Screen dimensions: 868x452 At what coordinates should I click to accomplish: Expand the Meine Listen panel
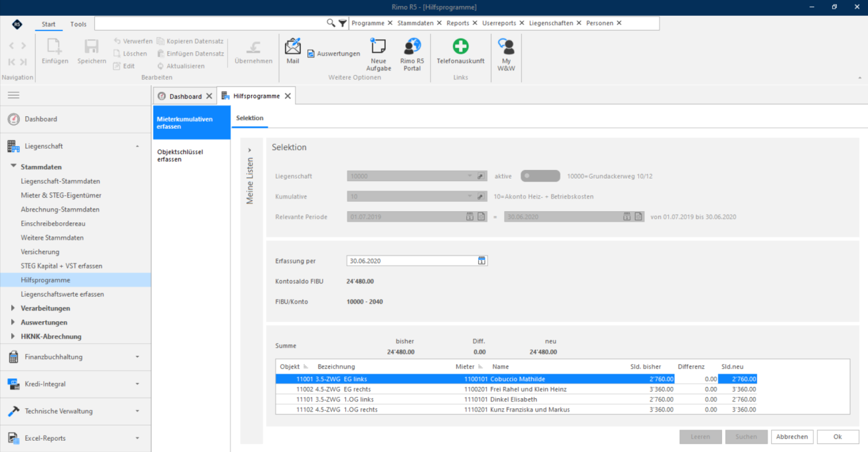[250, 150]
